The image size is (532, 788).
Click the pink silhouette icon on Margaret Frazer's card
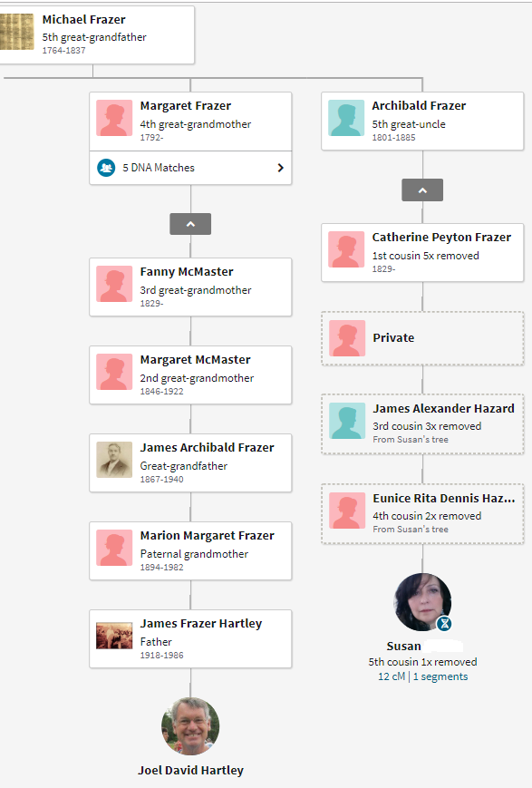[113, 118]
